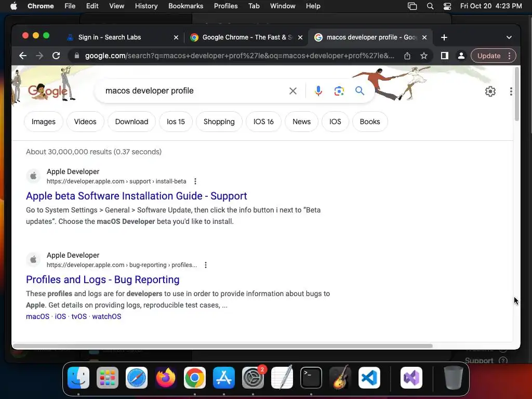Open the History menu
532x399 pixels.
coord(146,6)
